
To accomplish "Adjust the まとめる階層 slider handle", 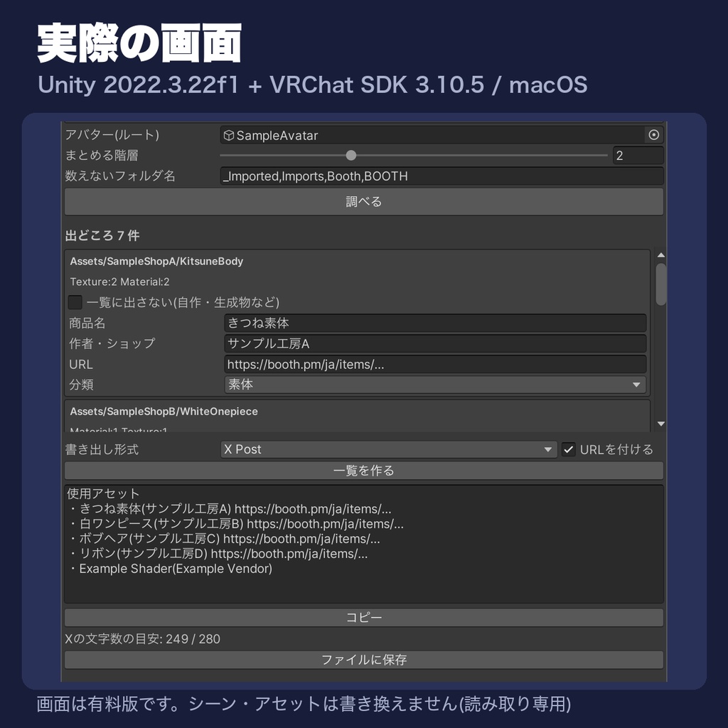I will click(x=351, y=156).
